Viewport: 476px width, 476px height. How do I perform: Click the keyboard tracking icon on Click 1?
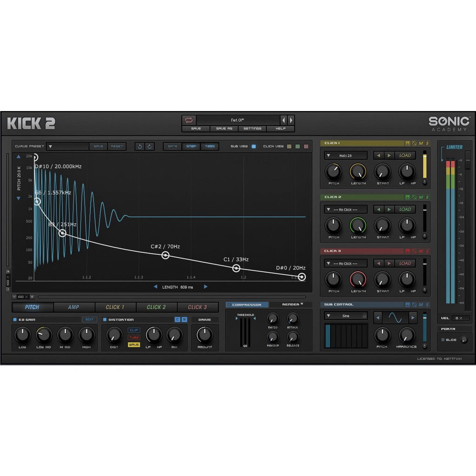pyautogui.click(x=408, y=143)
